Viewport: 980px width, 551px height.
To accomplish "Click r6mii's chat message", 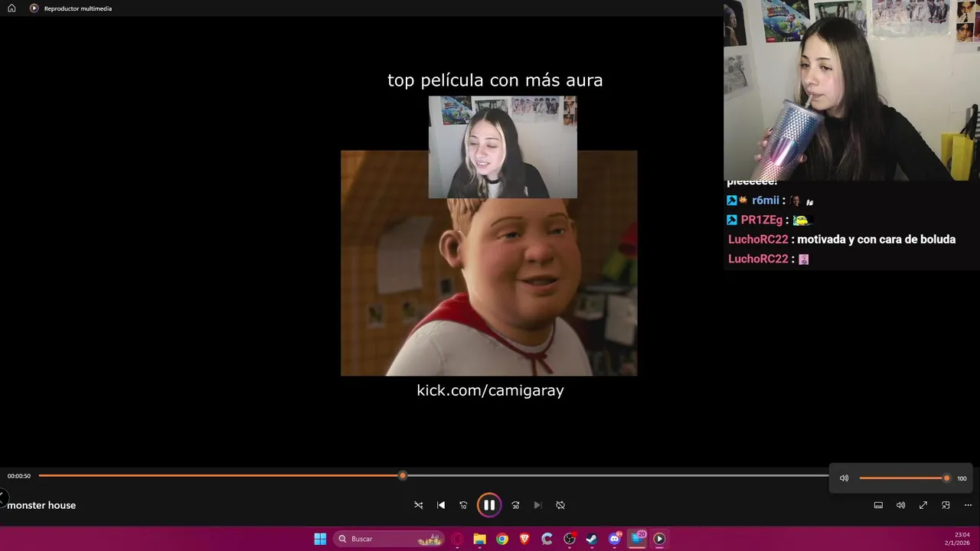I will pos(769,201).
